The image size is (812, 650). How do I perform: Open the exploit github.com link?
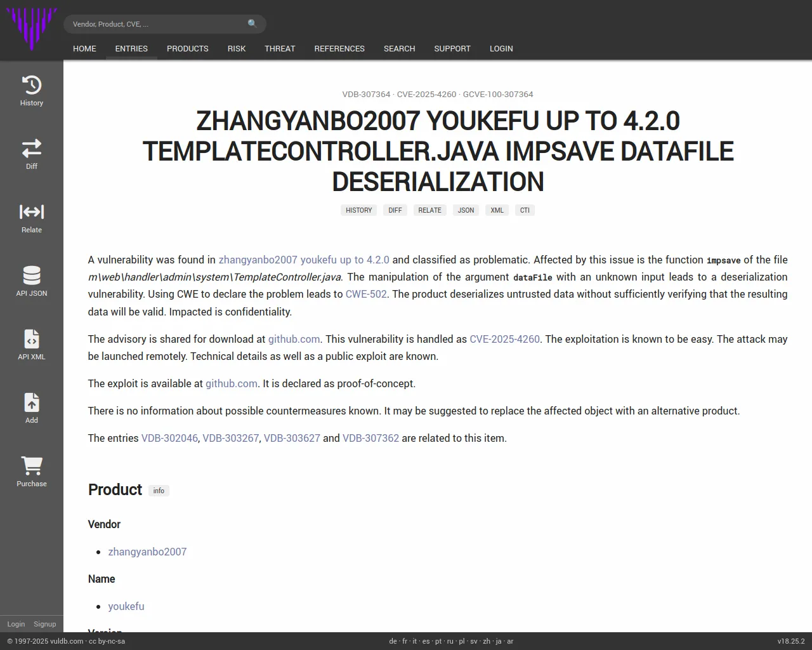click(x=232, y=383)
